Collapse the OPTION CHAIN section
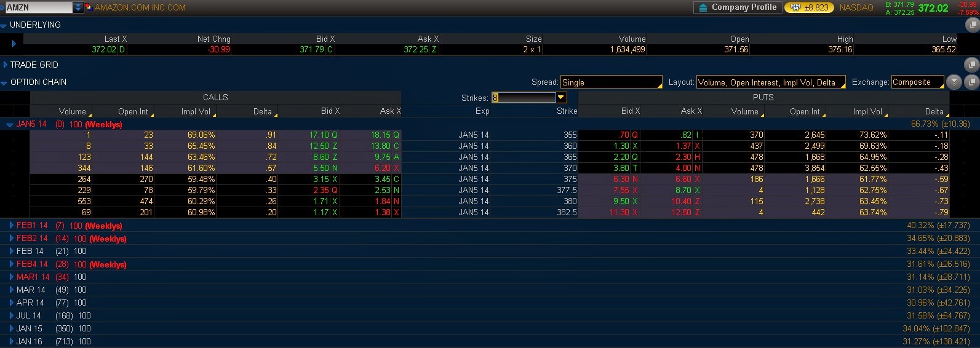Image resolution: width=980 pixels, height=348 pixels. pos(4,82)
